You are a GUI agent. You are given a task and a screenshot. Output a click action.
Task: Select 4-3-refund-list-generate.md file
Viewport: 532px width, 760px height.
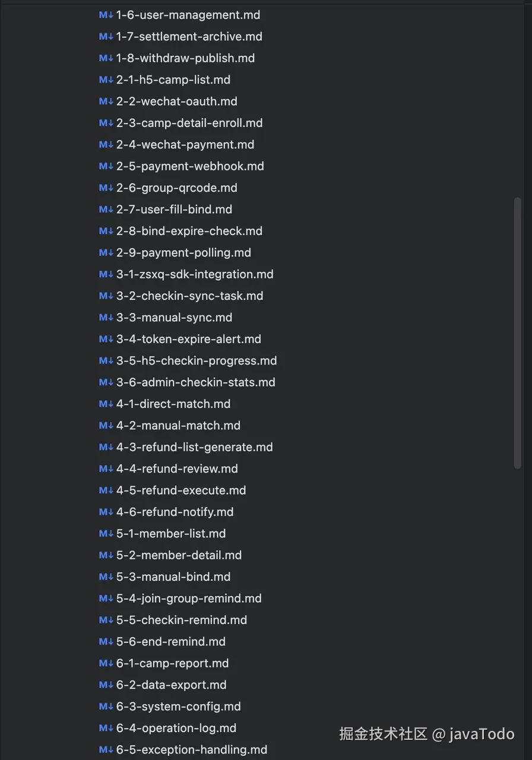[194, 447]
